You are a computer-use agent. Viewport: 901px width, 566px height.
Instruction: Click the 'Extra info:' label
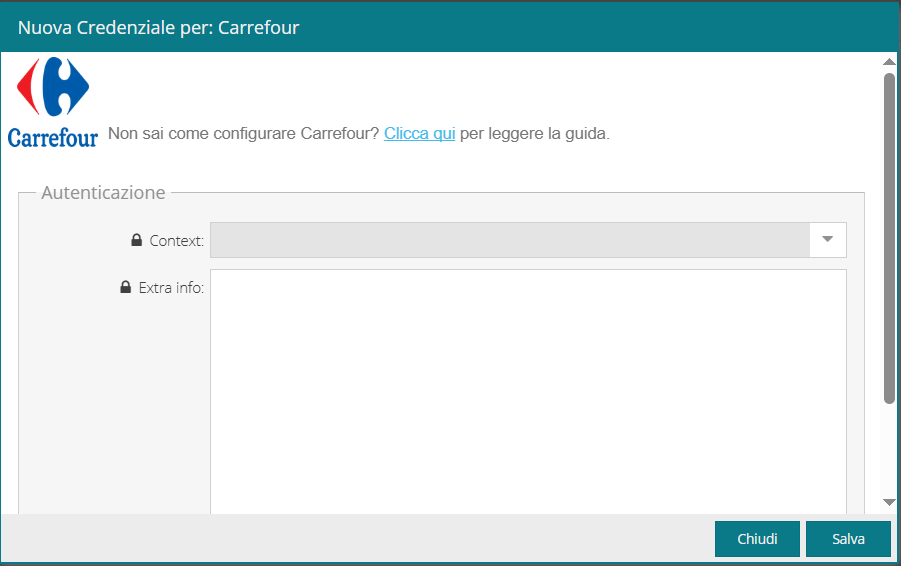click(x=171, y=287)
